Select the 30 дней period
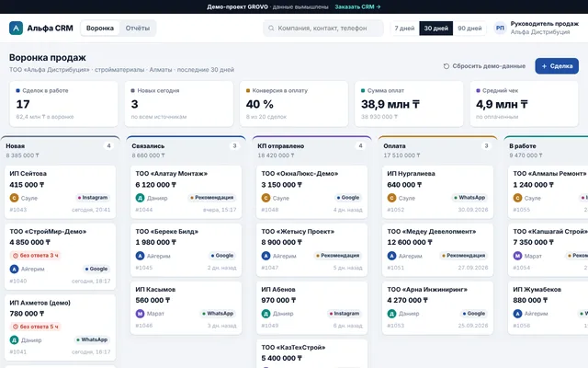Image resolution: width=588 pixels, height=368 pixels. click(436, 29)
